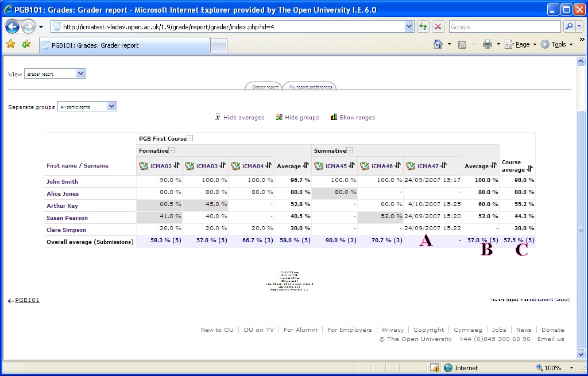
Task: Sort by iCMA45 column arrows
Action: click(351, 165)
